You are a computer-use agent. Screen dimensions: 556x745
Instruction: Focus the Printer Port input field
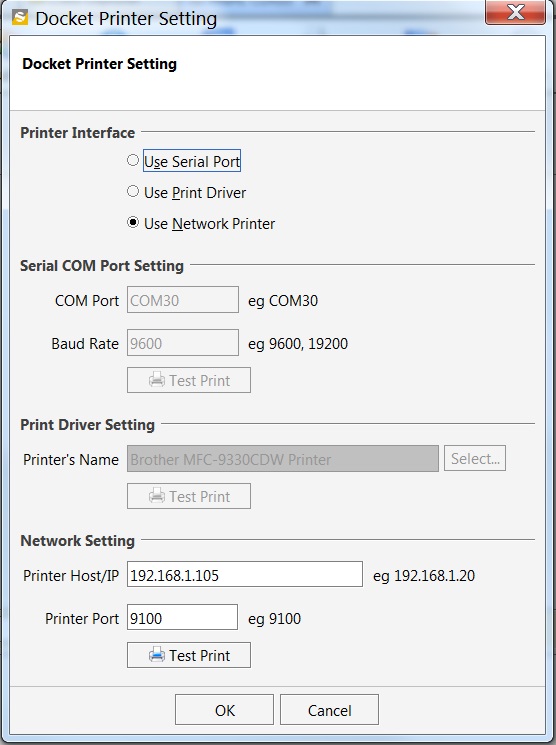pos(182,617)
